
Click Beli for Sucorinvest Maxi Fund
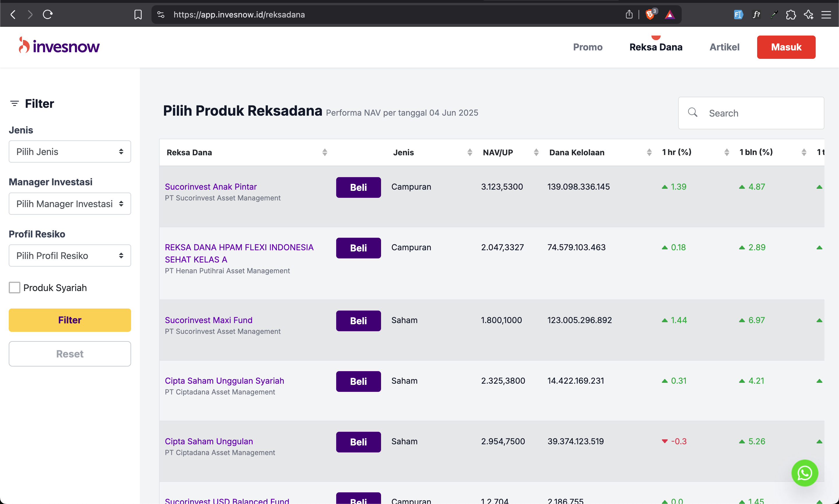point(358,320)
